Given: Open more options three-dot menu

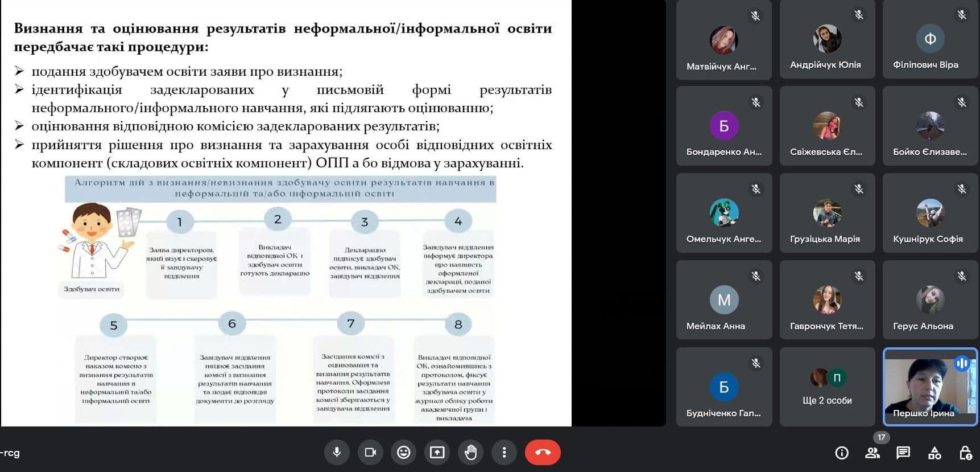Looking at the screenshot, I should click(504, 453).
